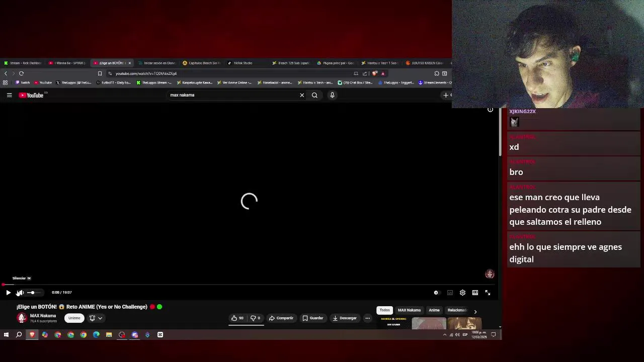Select the Todos filter chip
This screenshot has width=644, height=362.
click(x=384, y=310)
